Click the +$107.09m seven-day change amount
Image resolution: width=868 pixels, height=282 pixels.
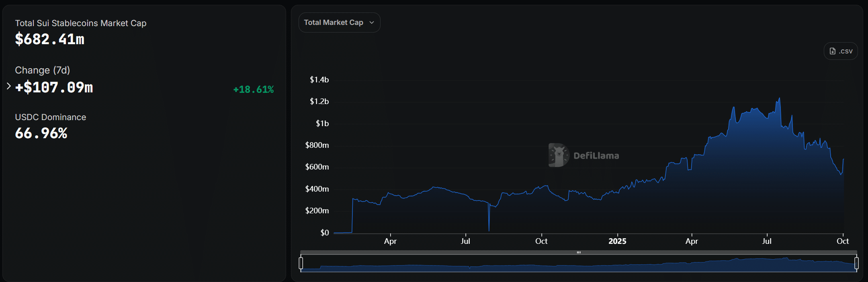tap(54, 87)
